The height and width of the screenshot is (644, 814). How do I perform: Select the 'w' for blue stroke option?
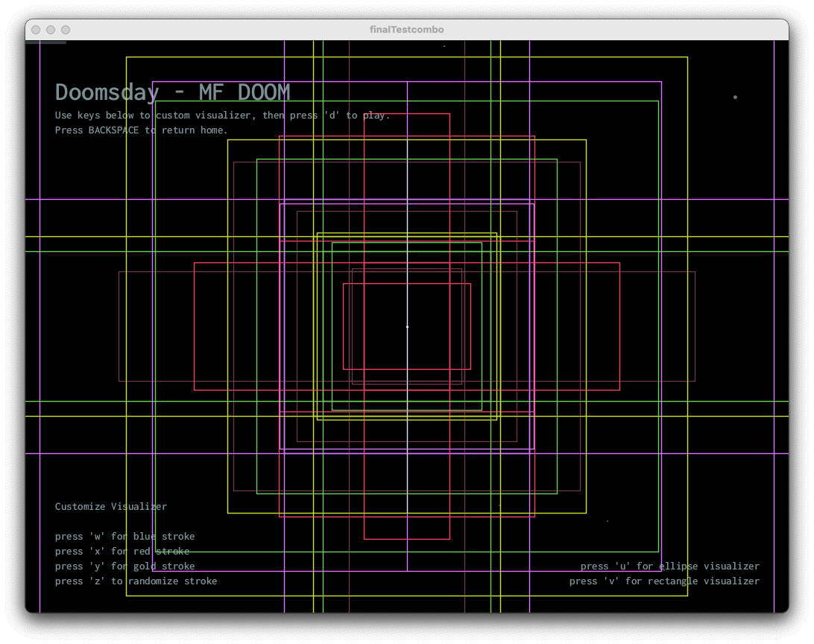[x=124, y=537]
